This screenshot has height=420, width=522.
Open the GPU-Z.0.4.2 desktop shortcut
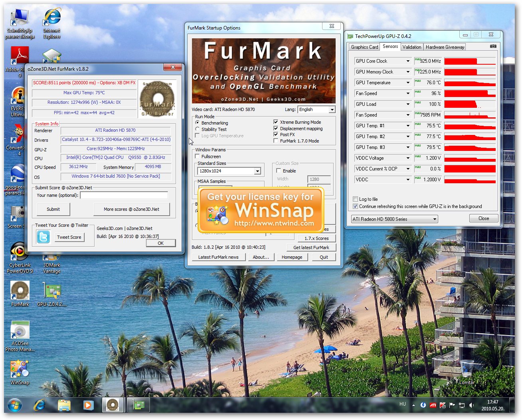52,293
